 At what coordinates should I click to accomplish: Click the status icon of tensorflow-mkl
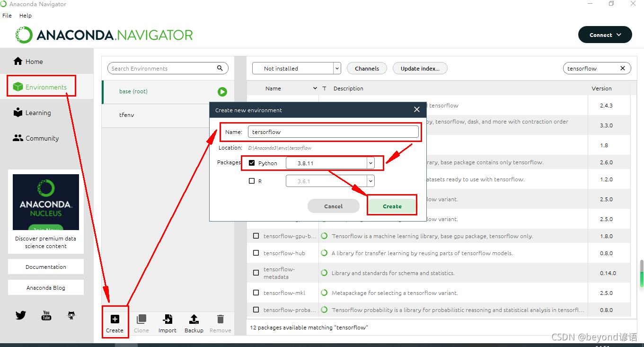pos(324,293)
